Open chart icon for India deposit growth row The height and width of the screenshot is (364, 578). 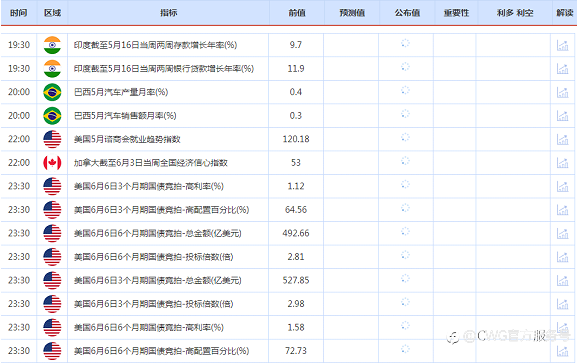[562, 45]
